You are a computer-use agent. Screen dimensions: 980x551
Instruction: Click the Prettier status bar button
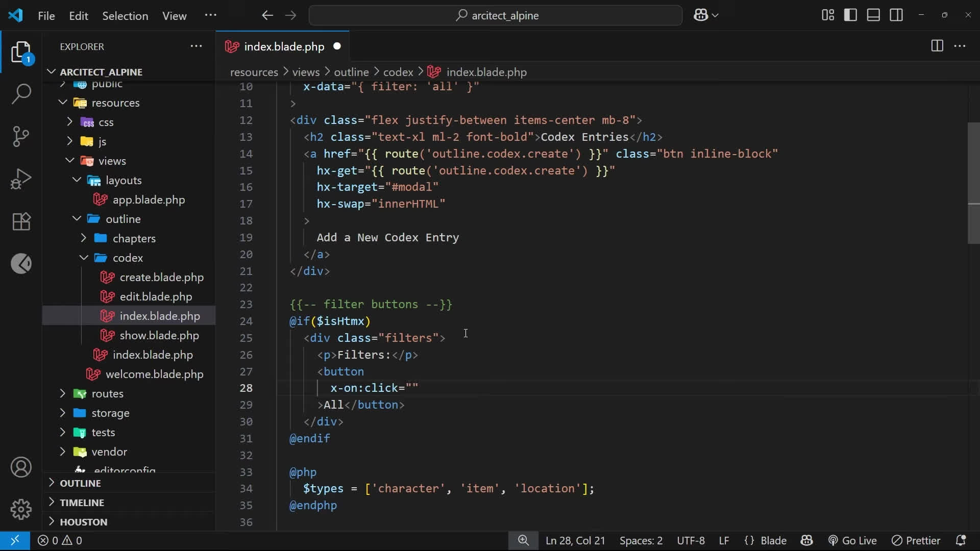point(916,540)
